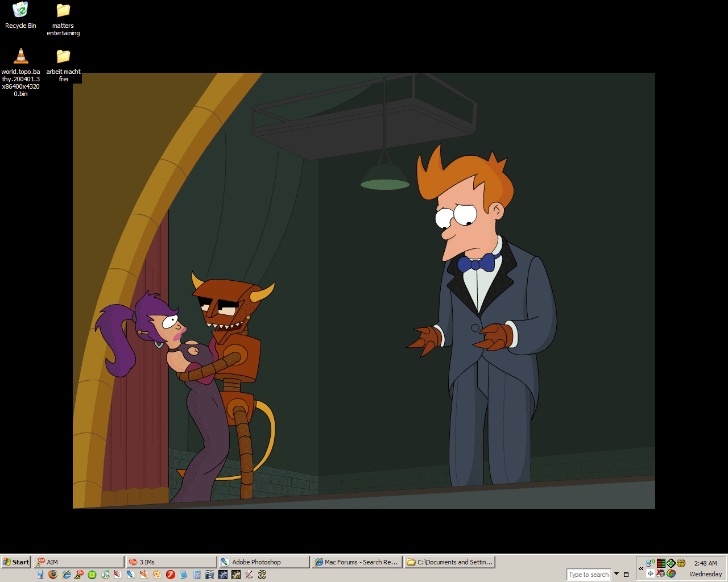This screenshot has height=582, width=728.
Task: Click the colorful swirl tray icon
Action: (671, 573)
